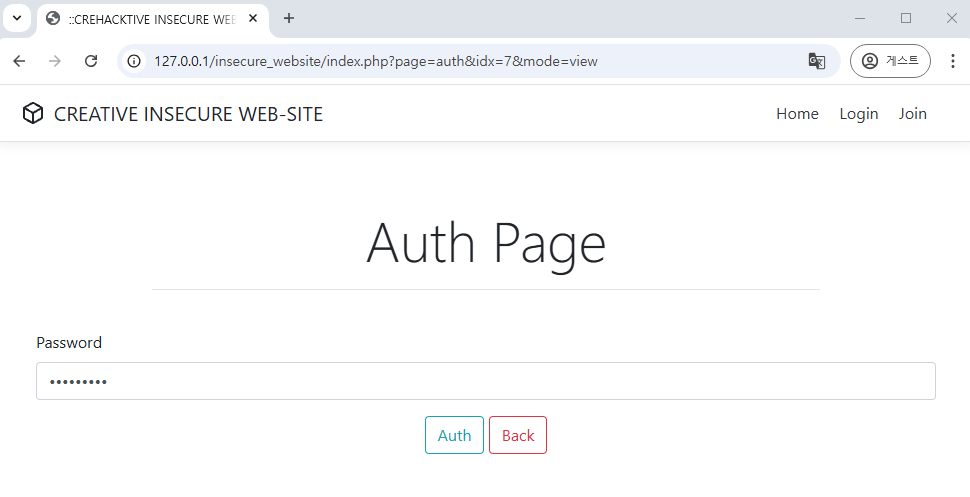Open the Chrome three-dot menu
The height and width of the screenshot is (497, 970).
click(x=953, y=61)
